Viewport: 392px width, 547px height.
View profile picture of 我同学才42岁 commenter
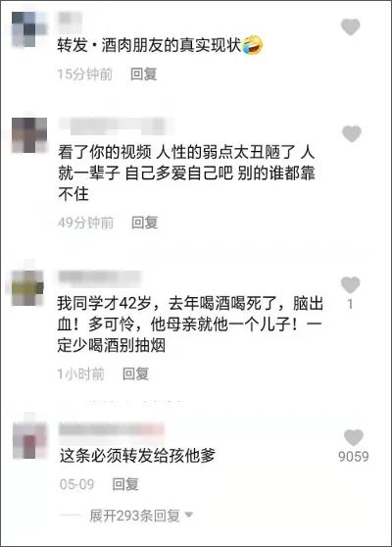(x=27, y=288)
